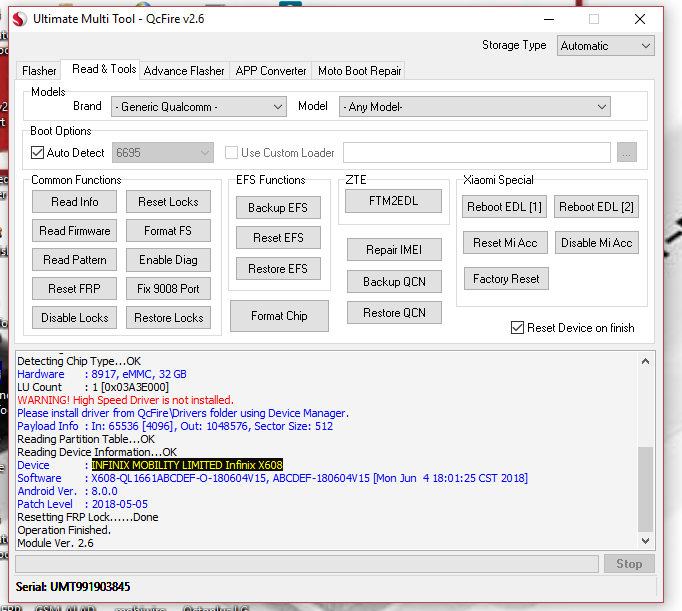Click the 'Patch Level : 2018-05-05' line

tap(83, 504)
